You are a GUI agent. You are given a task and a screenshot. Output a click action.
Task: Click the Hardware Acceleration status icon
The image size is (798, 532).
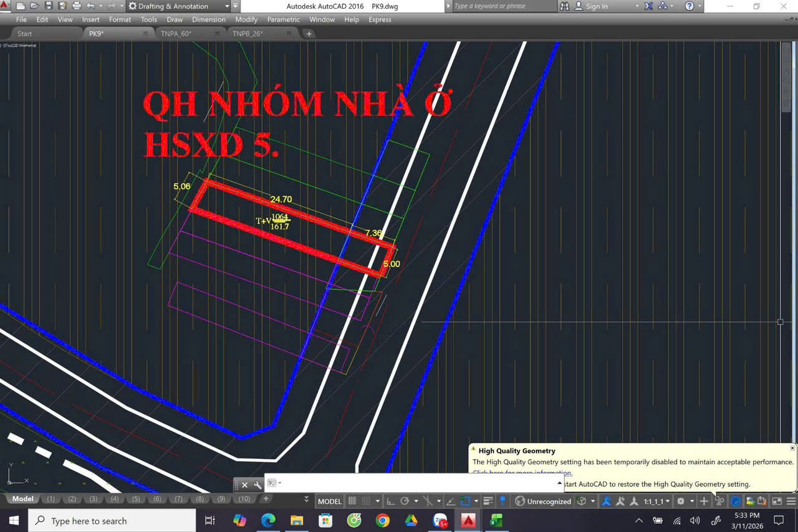736,501
